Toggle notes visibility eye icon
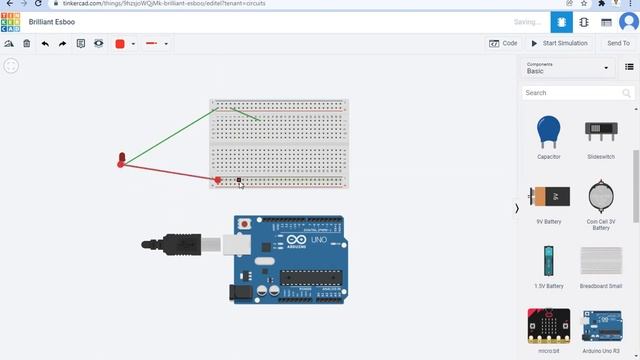Screen dimensions: 640x360 click(98, 43)
